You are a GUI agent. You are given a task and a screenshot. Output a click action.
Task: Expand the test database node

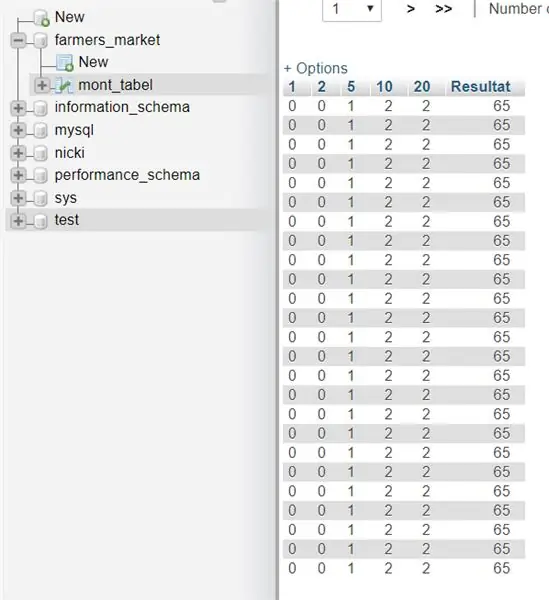pos(18,221)
